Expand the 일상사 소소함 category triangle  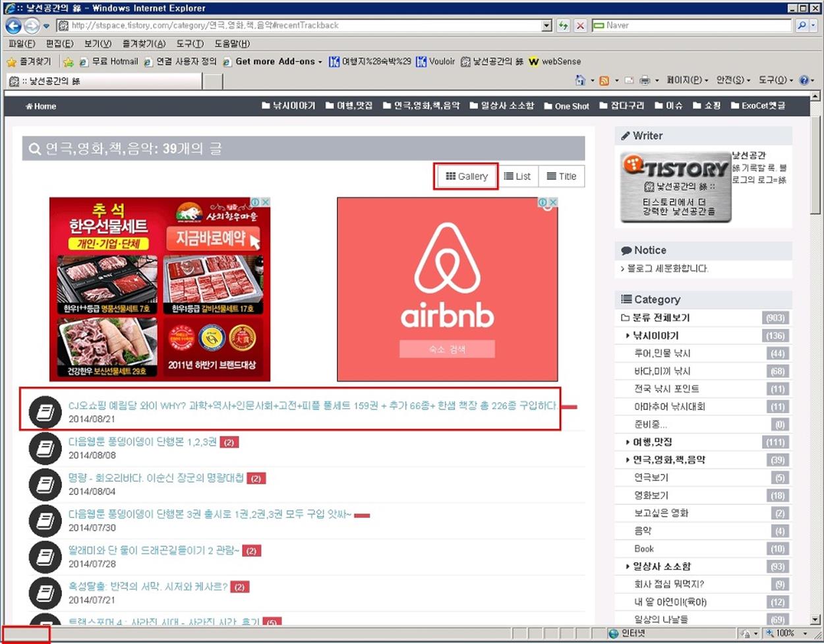click(628, 566)
